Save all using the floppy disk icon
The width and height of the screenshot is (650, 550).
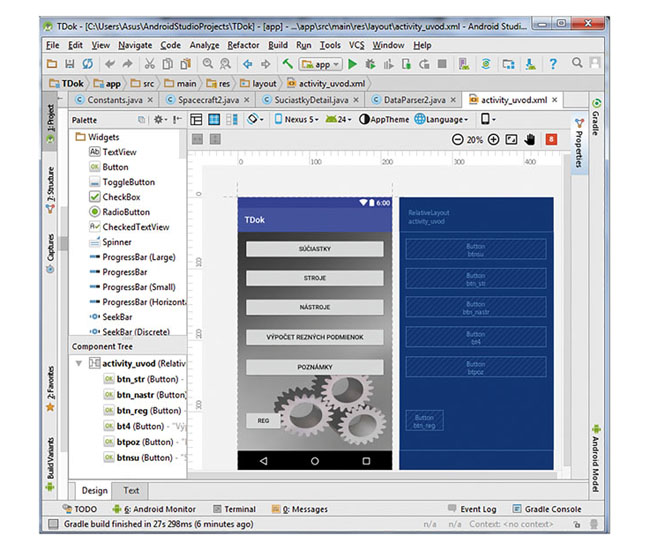coord(70,64)
